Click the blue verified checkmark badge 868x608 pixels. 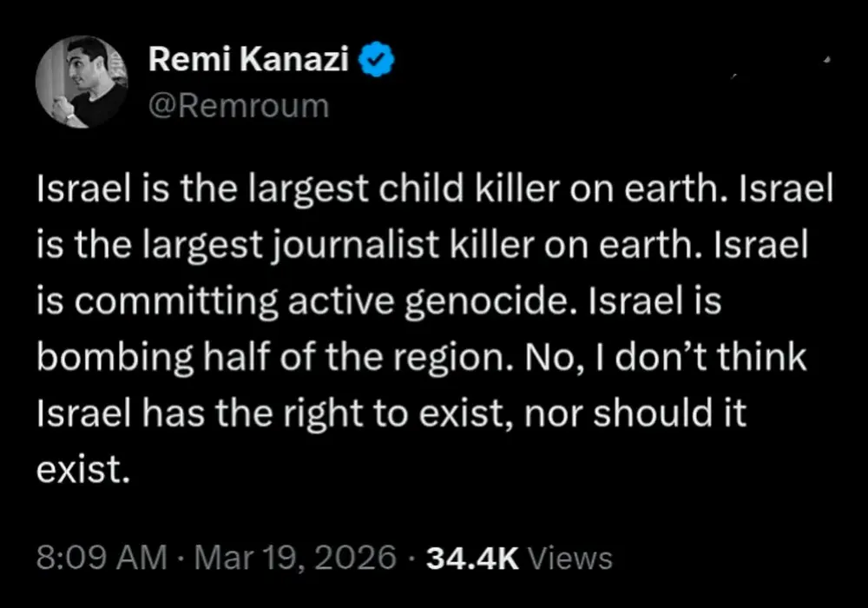coord(379,59)
